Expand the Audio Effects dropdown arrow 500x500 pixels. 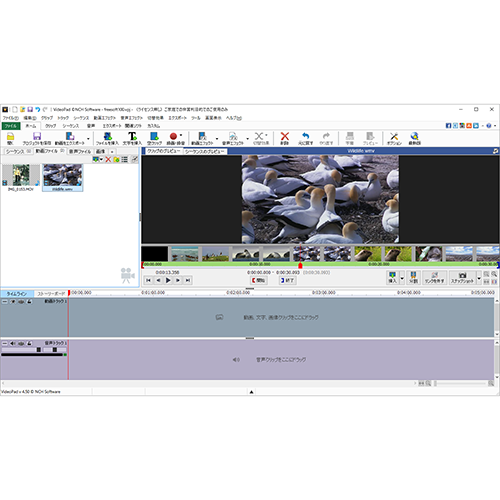(248, 138)
